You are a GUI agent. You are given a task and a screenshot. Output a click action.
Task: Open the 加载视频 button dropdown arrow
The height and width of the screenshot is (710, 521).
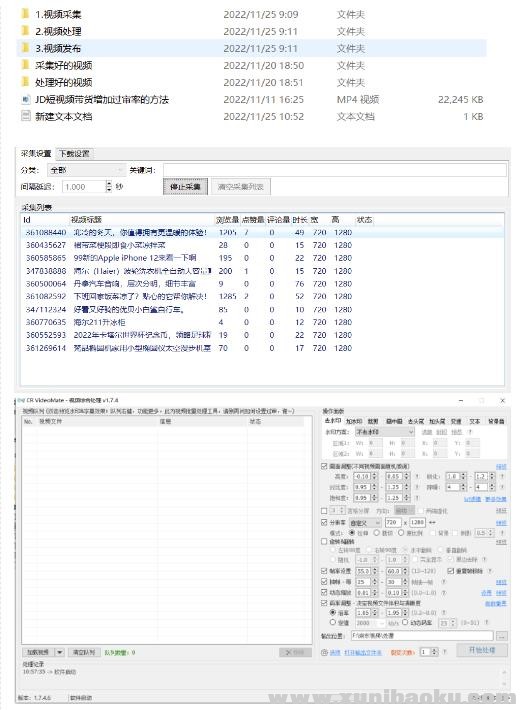tap(60, 652)
